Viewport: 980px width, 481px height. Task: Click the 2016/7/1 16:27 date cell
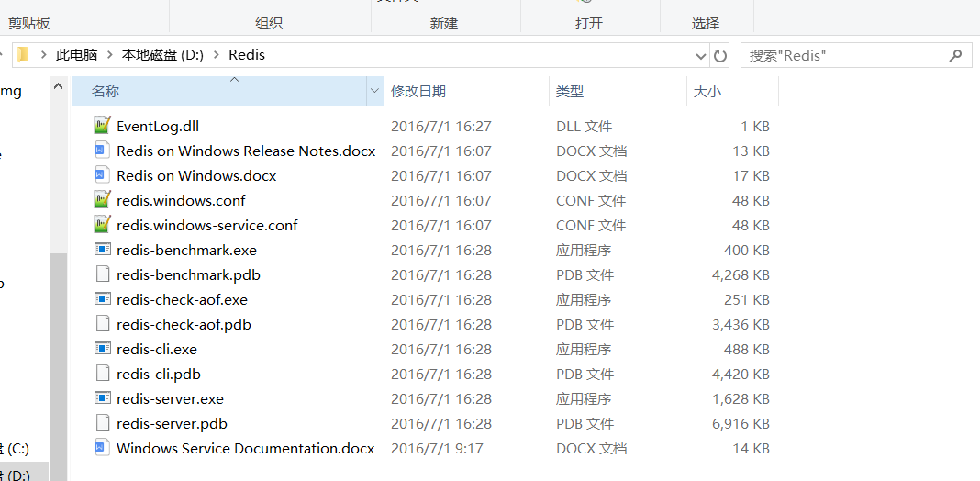(x=441, y=126)
